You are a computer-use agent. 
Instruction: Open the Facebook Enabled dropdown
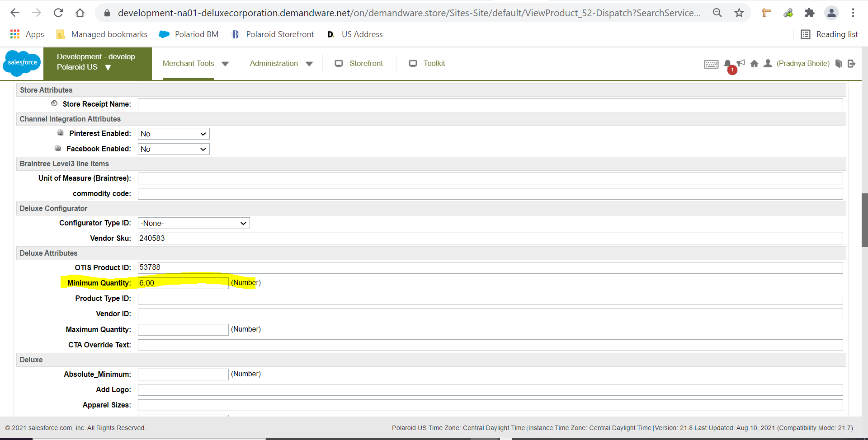(x=174, y=149)
